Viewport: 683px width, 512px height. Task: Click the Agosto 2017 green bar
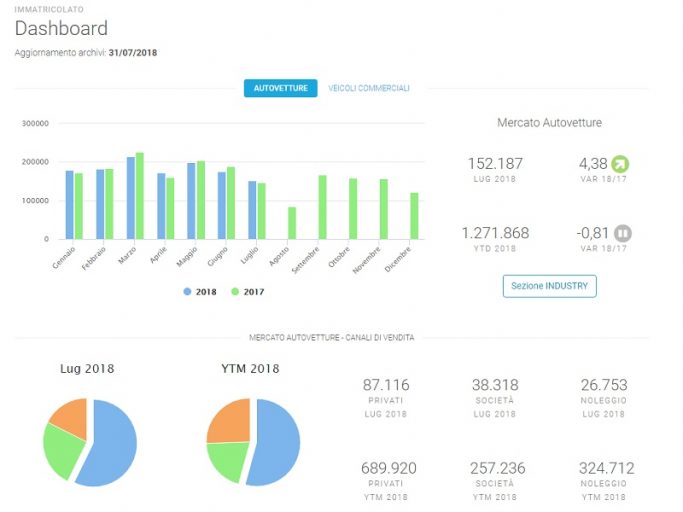pyautogui.click(x=292, y=223)
